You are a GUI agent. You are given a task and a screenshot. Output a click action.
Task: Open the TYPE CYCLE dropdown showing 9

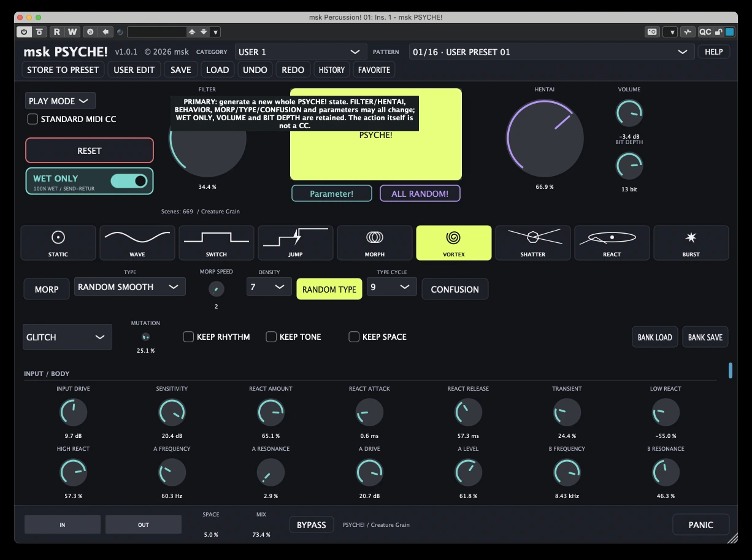pos(392,286)
